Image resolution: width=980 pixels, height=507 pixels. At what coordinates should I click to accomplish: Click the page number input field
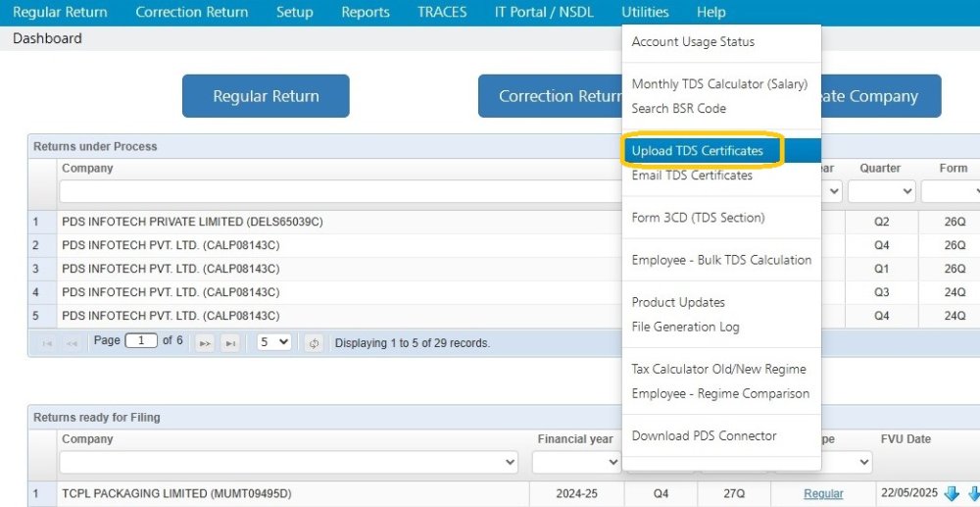pos(141,341)
